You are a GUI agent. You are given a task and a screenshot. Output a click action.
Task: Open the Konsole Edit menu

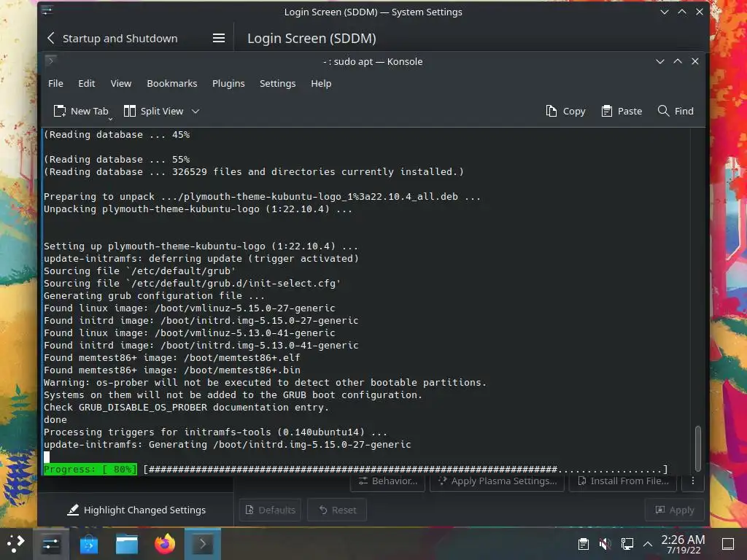tap(86, 83)
